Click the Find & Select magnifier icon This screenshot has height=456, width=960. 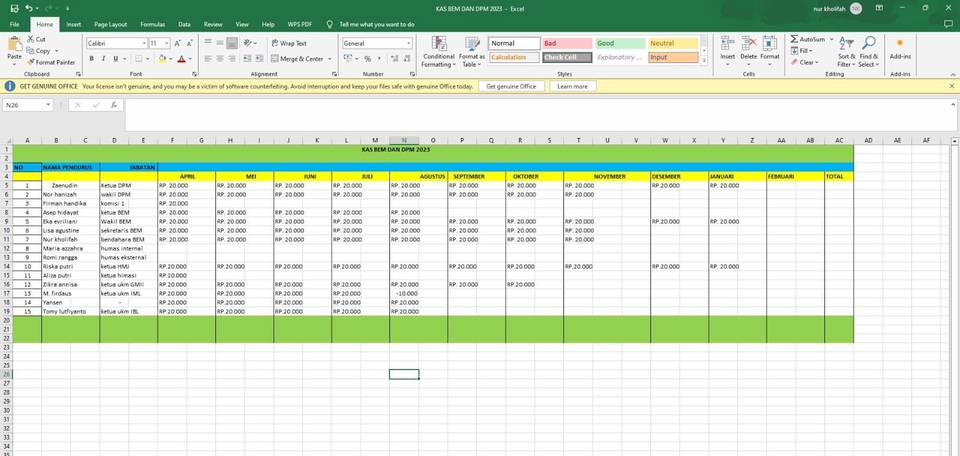pyautogui.click(x=868, y=43)
